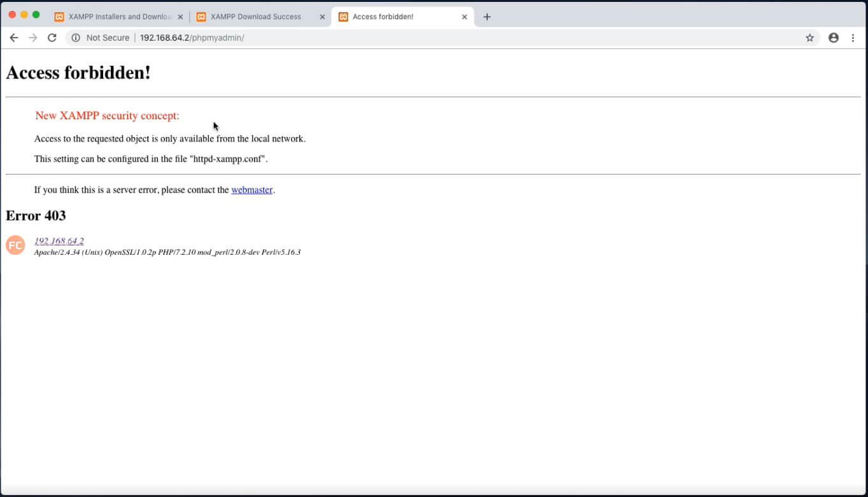Click the Apache/2.4.34 server signature text
The image size is (868, 497).
[x=167, y=252]
